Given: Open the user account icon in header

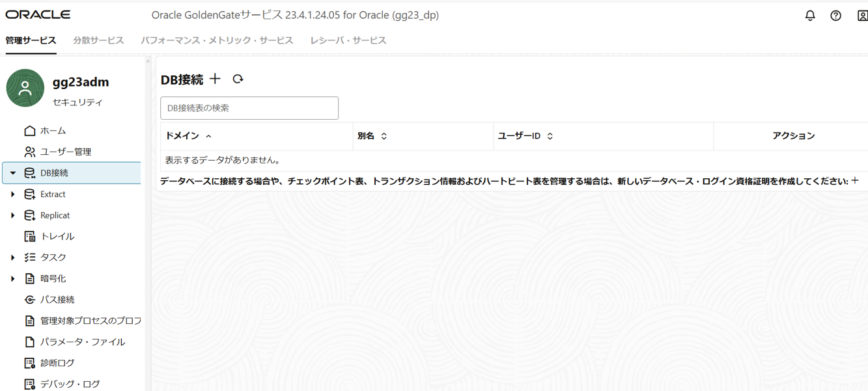Looking at the screenshot, I should coord(862,15).
